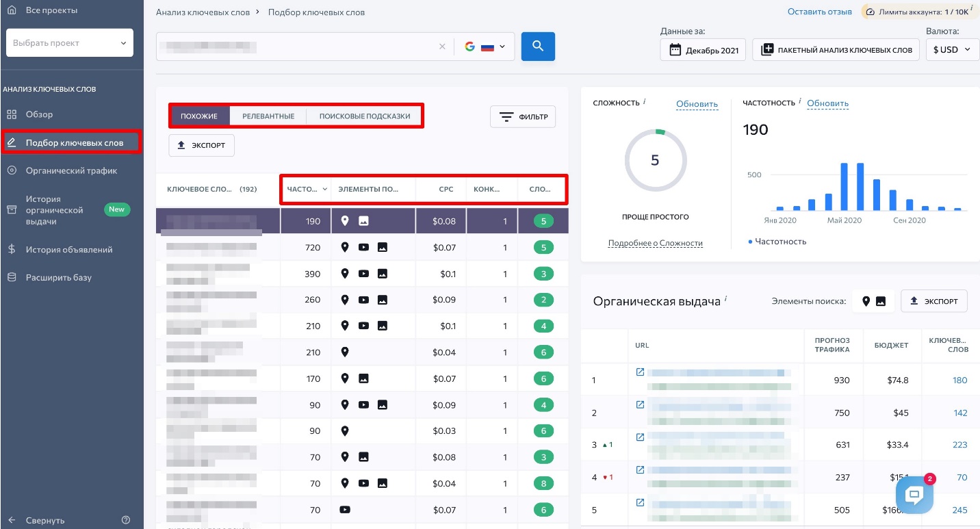Screen dimensions: 980x529
Task: Click Подробнее о Сложности link
Action: (655, 243)
